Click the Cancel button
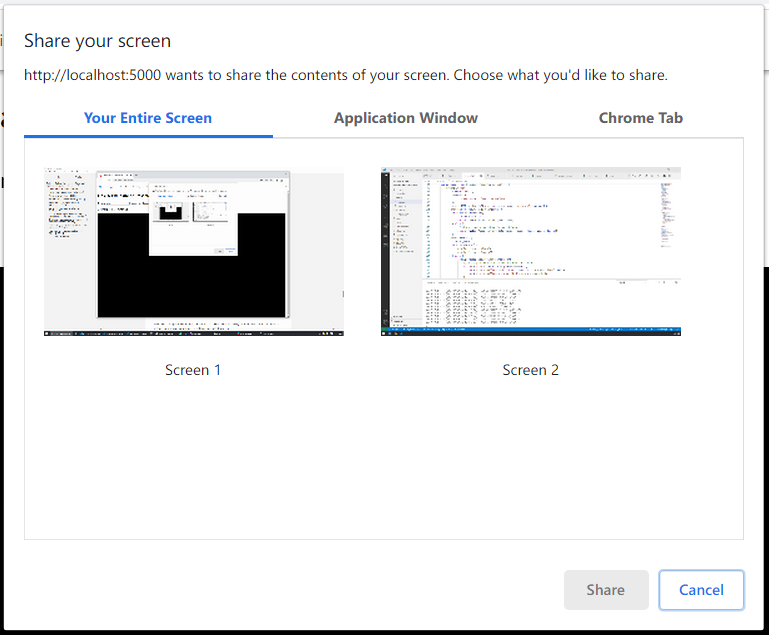 click(701, 590)
